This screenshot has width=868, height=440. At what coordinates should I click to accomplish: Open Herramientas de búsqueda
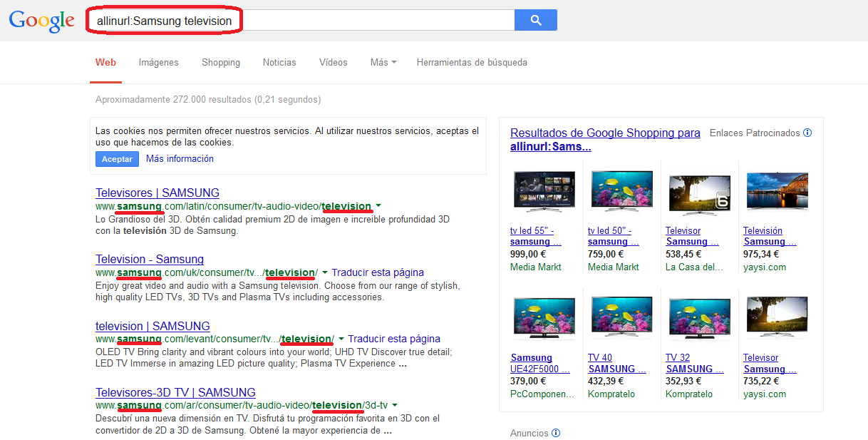click(472, 63)
